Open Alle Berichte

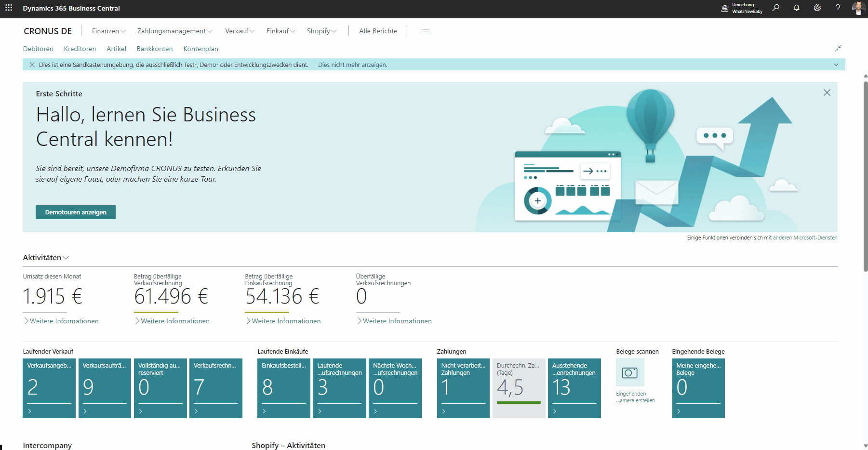tap(378, 31)
